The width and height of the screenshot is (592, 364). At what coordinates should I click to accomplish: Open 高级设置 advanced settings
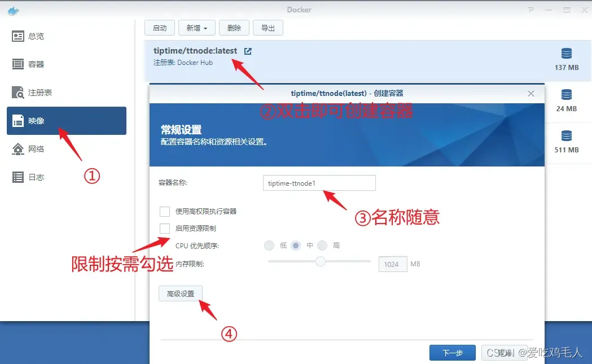click(x=181, y=293)
